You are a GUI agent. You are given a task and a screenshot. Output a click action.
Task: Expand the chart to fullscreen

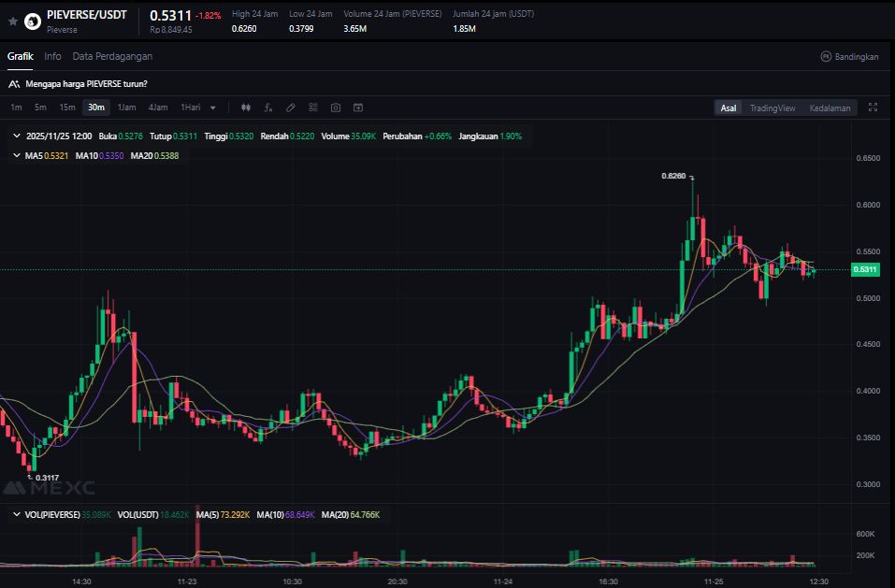873,108
